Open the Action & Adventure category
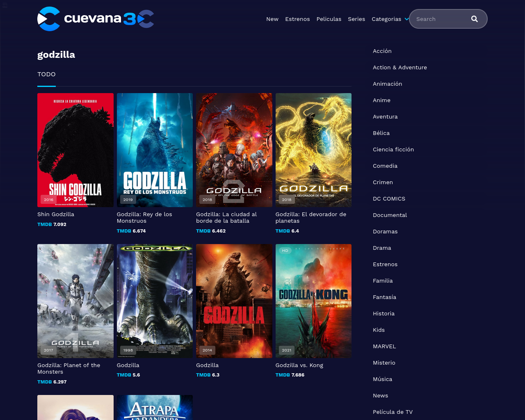Screen dimensions: 525x420 (x=400, y=67)
